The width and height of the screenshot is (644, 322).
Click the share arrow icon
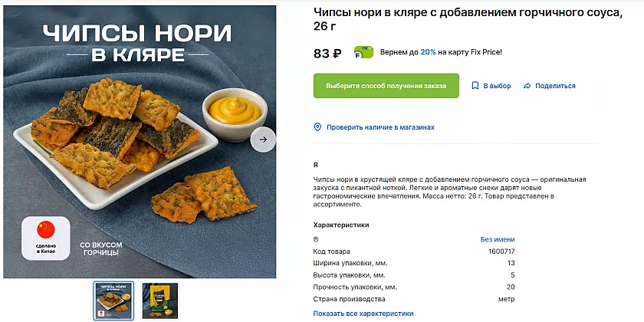[527, 86]
